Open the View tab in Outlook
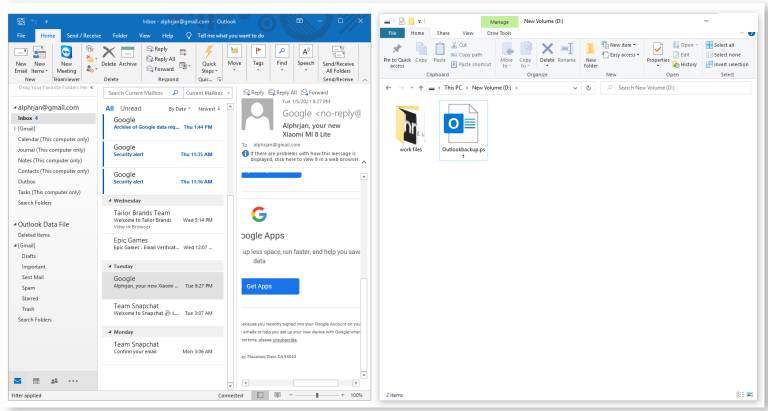768x411 pixels. tap(144, 36)
